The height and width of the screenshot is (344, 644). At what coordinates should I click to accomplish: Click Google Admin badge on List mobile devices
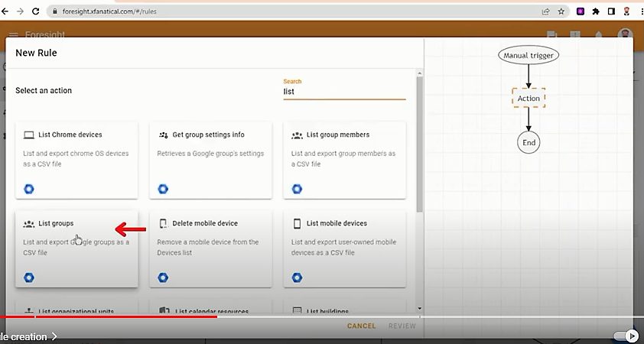tap(297, 277)
